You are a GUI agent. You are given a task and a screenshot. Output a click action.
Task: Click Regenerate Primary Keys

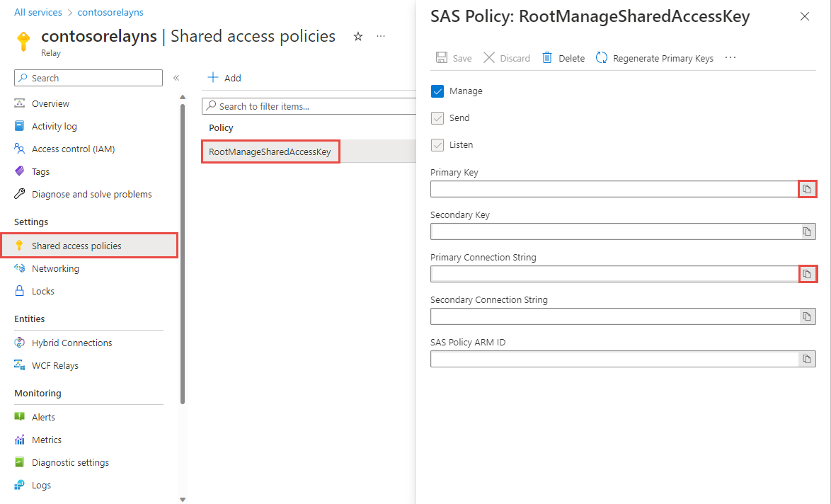pos(654,58)
